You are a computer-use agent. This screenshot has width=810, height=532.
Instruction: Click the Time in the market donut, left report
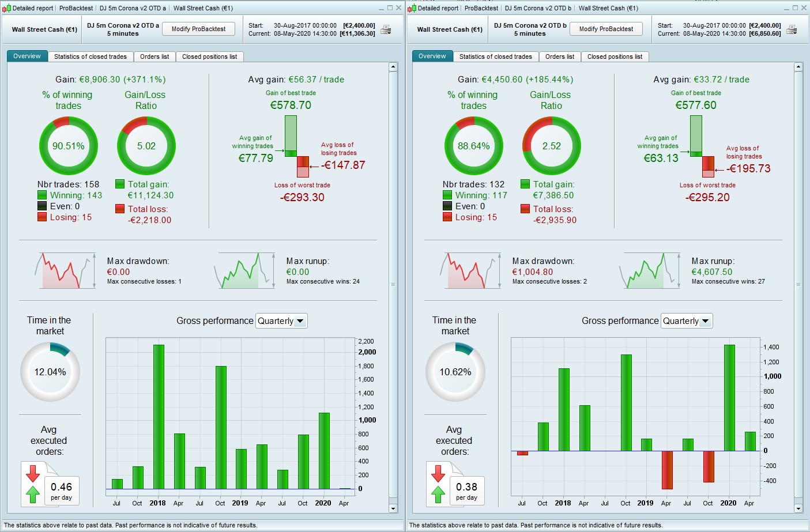(50, 372)
